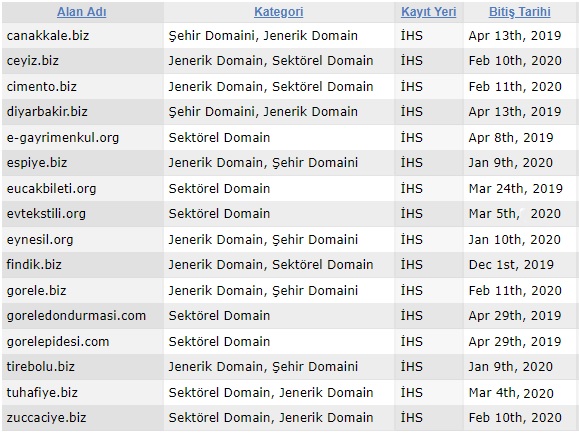Sort by Bitiş Tarihi column header
Image resolution: width=579 pixels, height=434 pixels.
[x=520, y=12]
